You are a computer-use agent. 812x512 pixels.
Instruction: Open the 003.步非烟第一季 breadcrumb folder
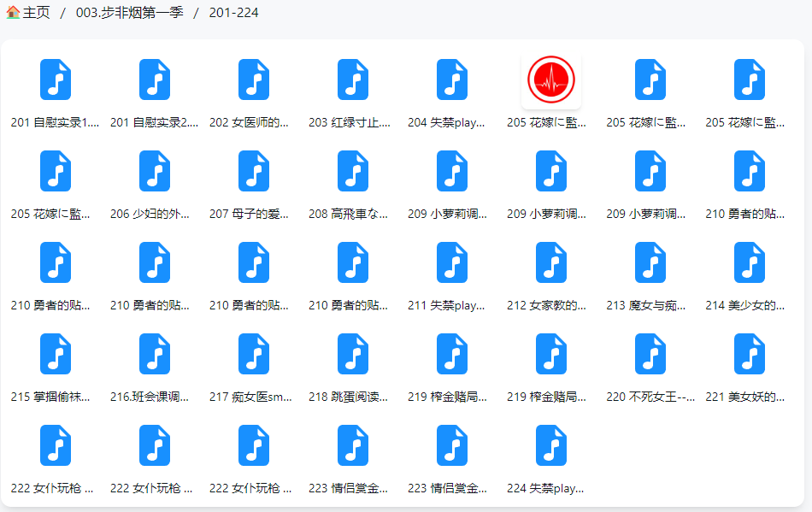pyautogui.click(x=129, y=13)
